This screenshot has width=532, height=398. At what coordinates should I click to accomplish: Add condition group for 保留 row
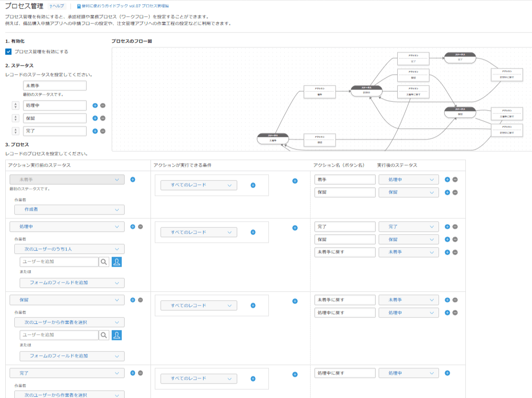pyautogui.click(x=295, y=301)
